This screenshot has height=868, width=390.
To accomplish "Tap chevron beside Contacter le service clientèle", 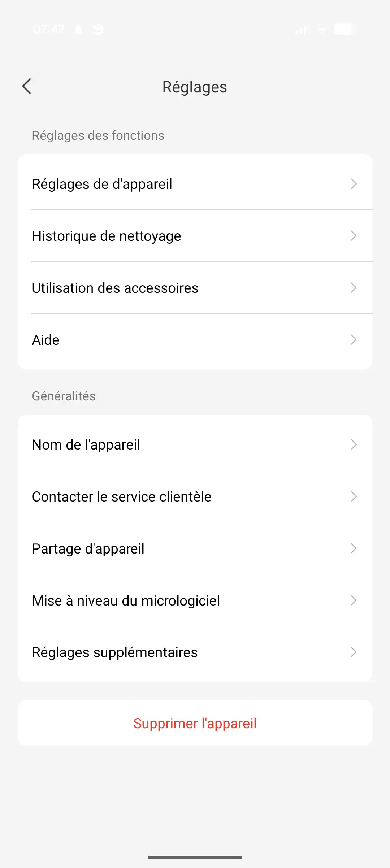I will click(354, 497).
